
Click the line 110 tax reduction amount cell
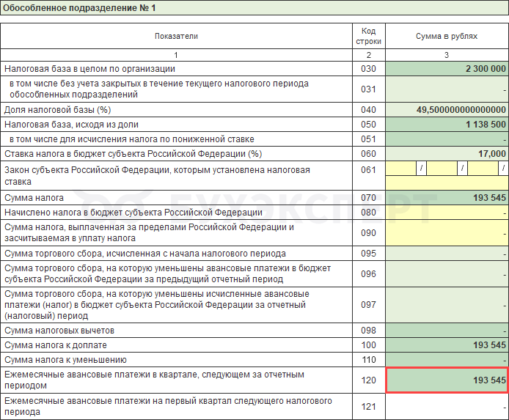(447, 360)
